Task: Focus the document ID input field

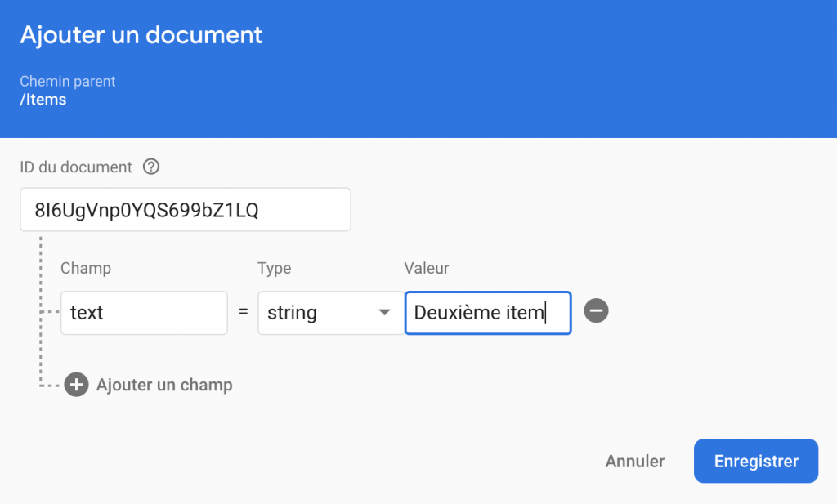Action: (x=186, y=210)
